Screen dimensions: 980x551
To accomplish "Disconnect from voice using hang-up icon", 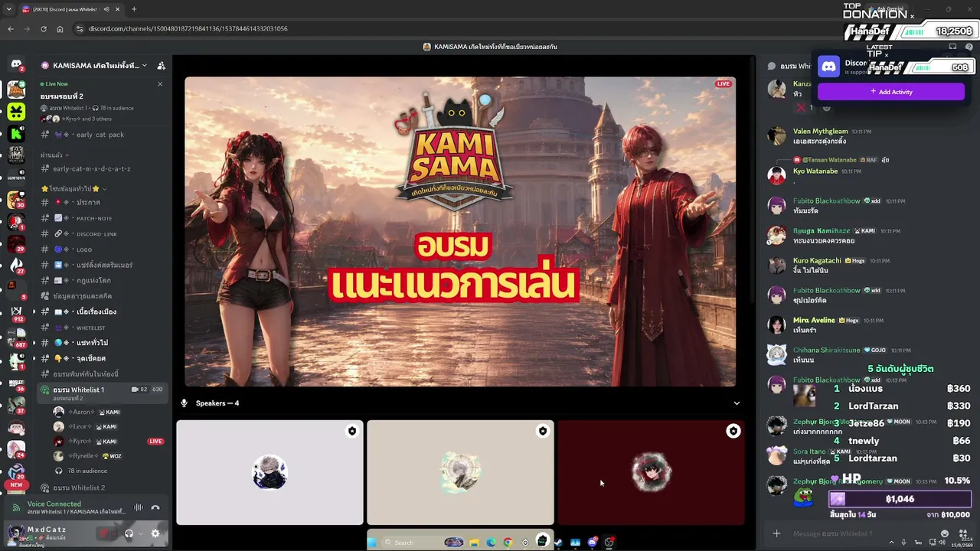I will tap(155, 507).
